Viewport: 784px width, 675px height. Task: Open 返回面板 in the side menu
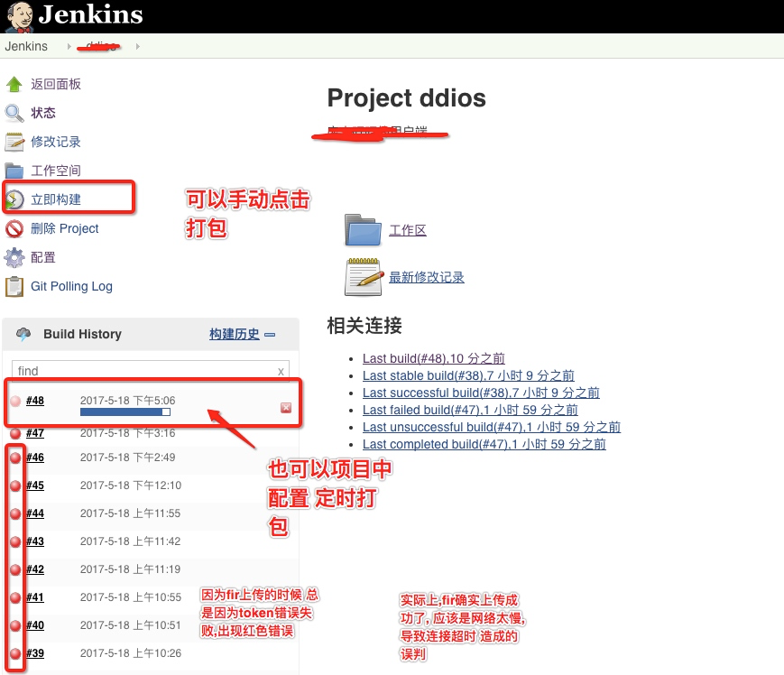click(56, 85)
